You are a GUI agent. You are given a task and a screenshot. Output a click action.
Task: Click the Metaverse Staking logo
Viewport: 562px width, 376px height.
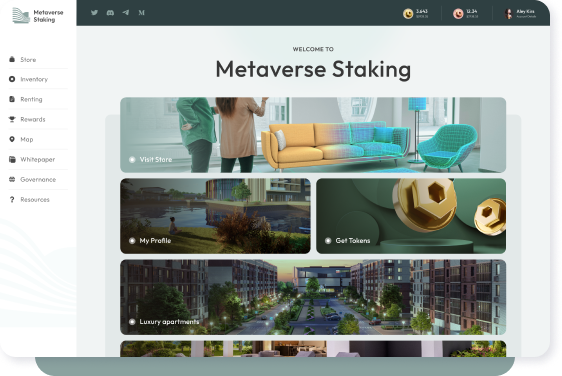[38, 16]
